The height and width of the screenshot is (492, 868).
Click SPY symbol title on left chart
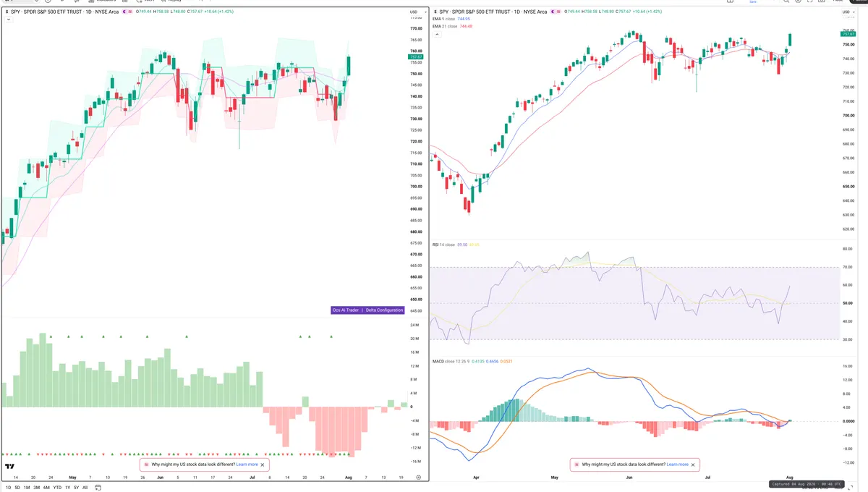pyautogui.click(x=64, y=12)
